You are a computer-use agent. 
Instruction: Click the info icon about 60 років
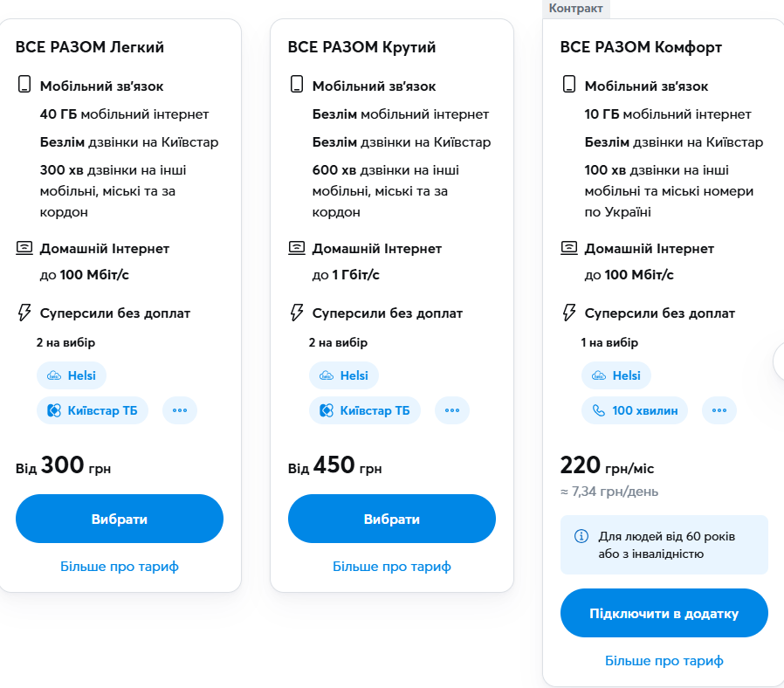581,536
